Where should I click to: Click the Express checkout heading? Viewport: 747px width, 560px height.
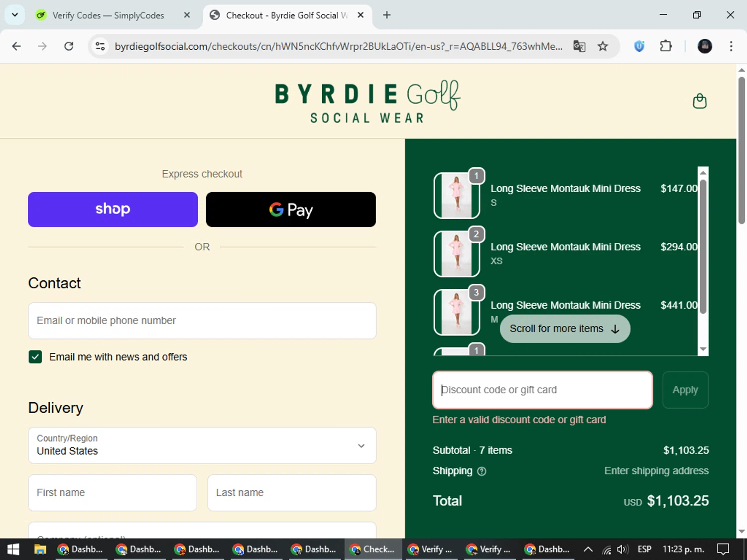click(x=202, y=174)
